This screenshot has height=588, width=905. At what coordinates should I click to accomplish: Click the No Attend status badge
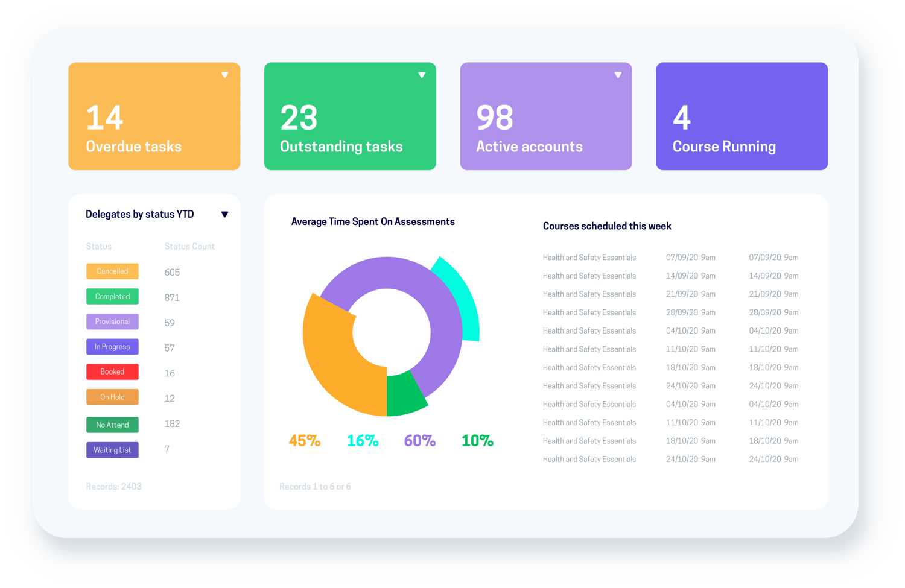(112, 425)
